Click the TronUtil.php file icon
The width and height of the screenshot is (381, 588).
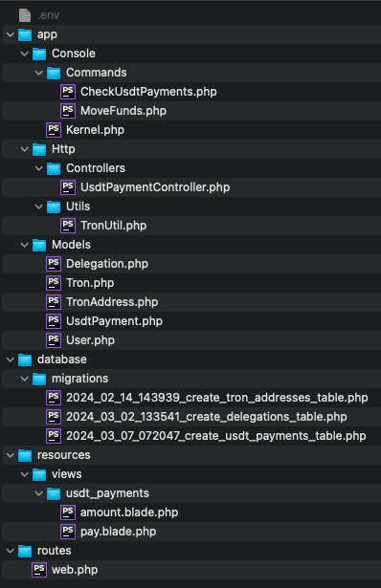coord(68,226)
